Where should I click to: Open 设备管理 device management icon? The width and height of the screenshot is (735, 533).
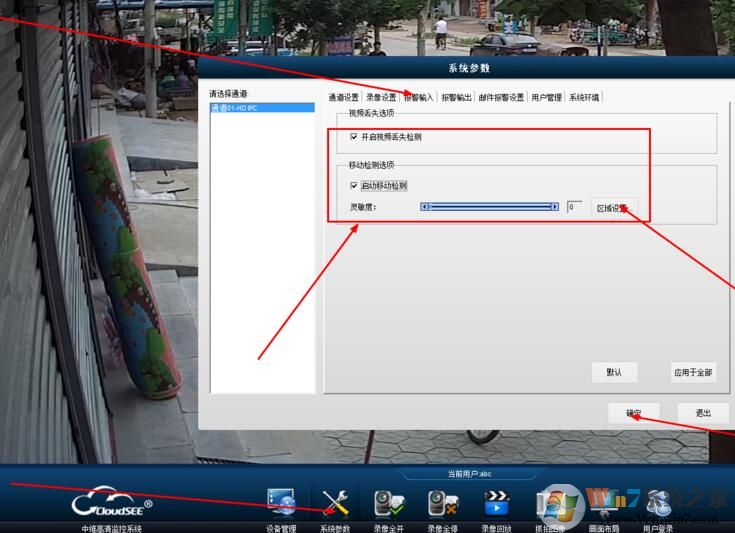coord(281,503)
